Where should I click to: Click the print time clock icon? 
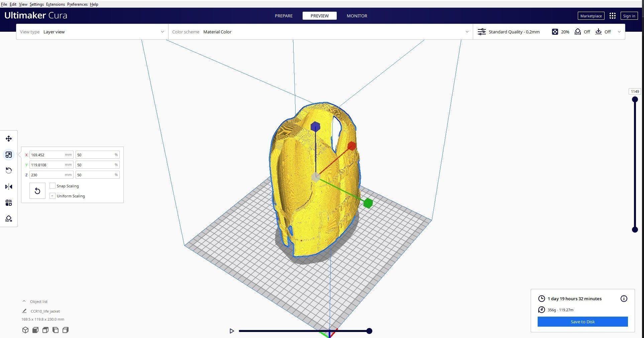(541, 299)
